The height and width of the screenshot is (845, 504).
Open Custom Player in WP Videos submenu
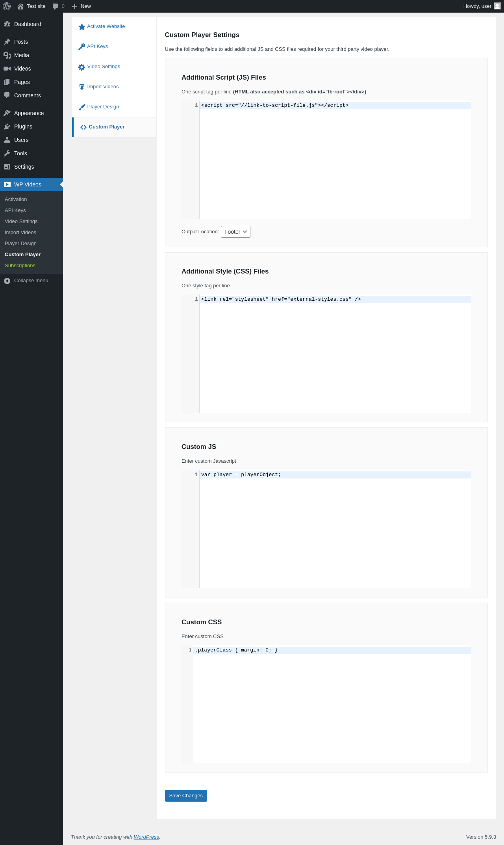click(x=22, y=255)
